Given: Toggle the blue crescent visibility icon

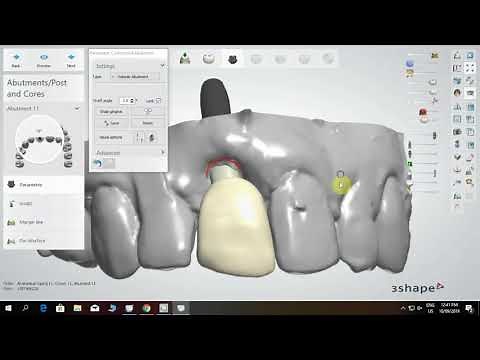Looking at the screenshot, I should click(x=410, y=63).
